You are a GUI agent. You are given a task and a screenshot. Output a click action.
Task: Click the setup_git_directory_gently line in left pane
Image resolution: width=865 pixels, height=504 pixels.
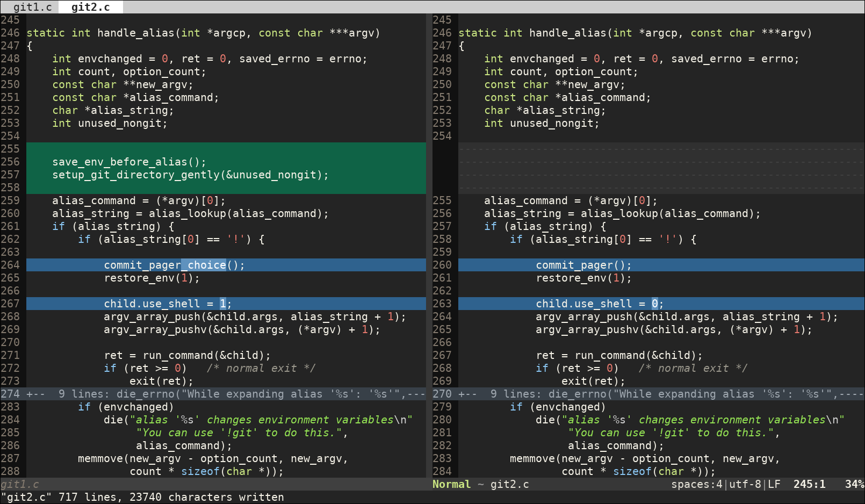tap(190, 175)
